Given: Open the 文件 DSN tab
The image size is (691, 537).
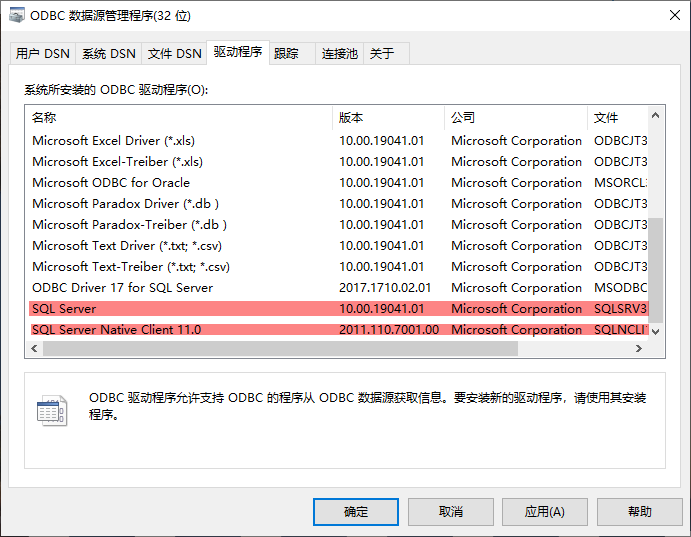Looking at the screenshot, I should pyautogui.click(x=174, y=54).
